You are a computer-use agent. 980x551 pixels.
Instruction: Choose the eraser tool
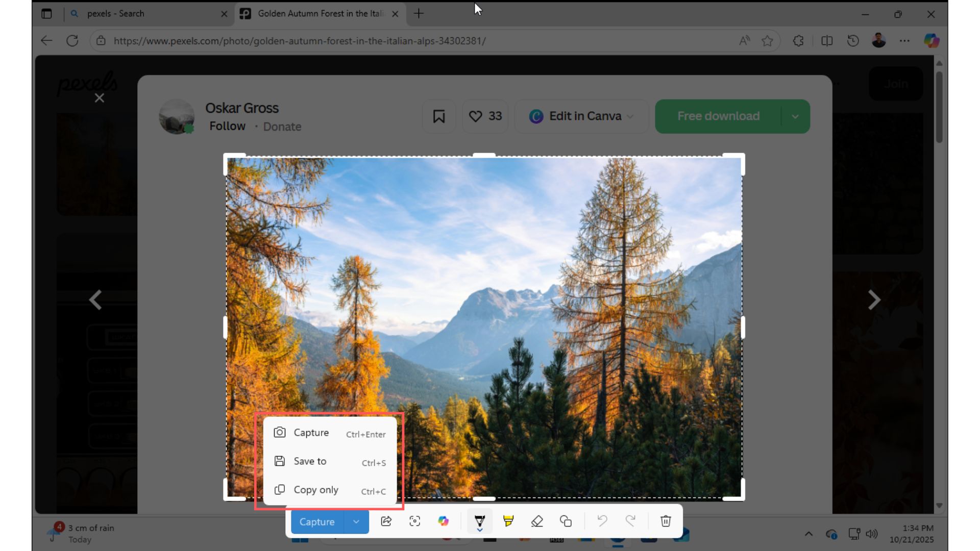(x=537, y=521)
